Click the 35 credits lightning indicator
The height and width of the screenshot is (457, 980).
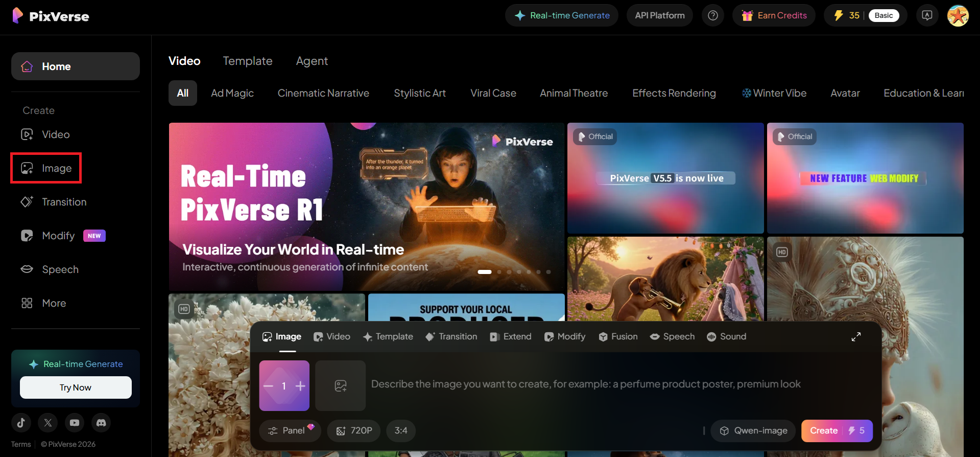(x=847, y=15)
